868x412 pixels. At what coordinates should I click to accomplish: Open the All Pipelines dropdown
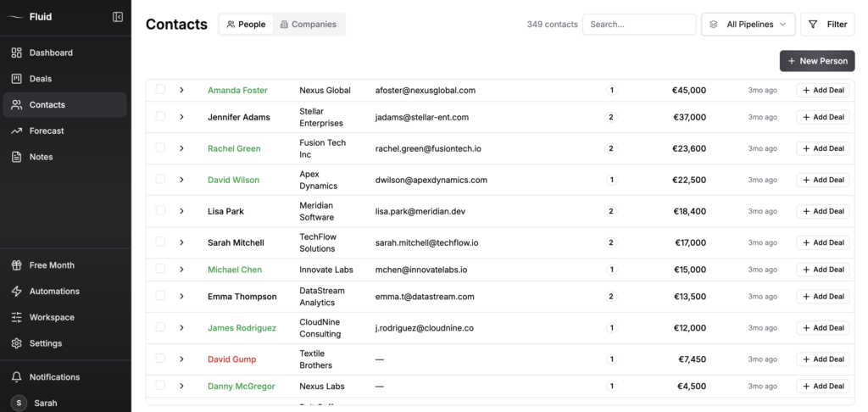tap(748, 25)
